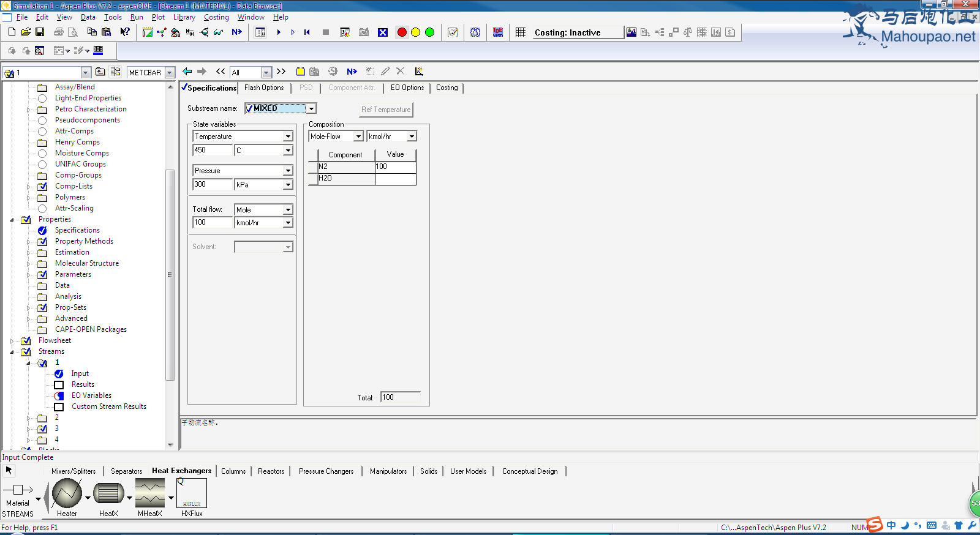The width and height of the screenshot is (980, 535).
Task: Open the Temperature state variable dropdown
Action: 288,137
